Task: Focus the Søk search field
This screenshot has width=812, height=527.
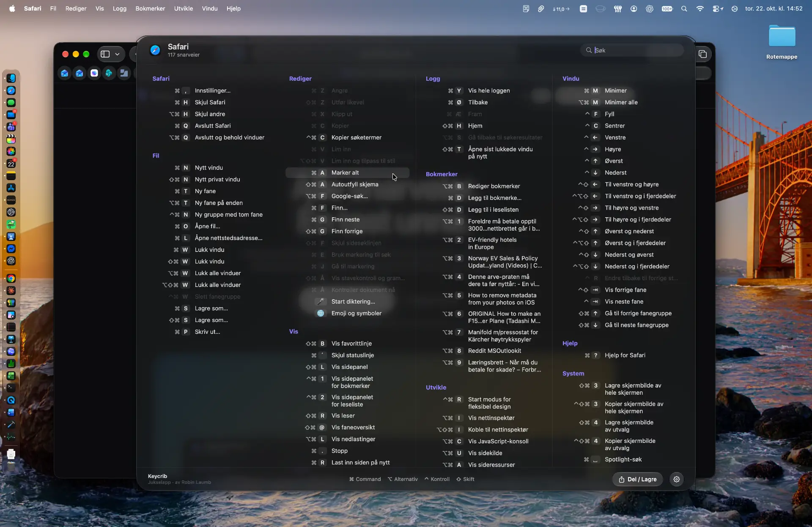Action: (x=632, y=50)
